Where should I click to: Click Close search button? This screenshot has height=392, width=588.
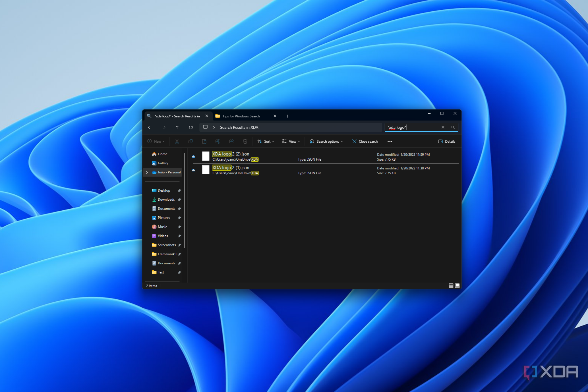pos(365,141)
